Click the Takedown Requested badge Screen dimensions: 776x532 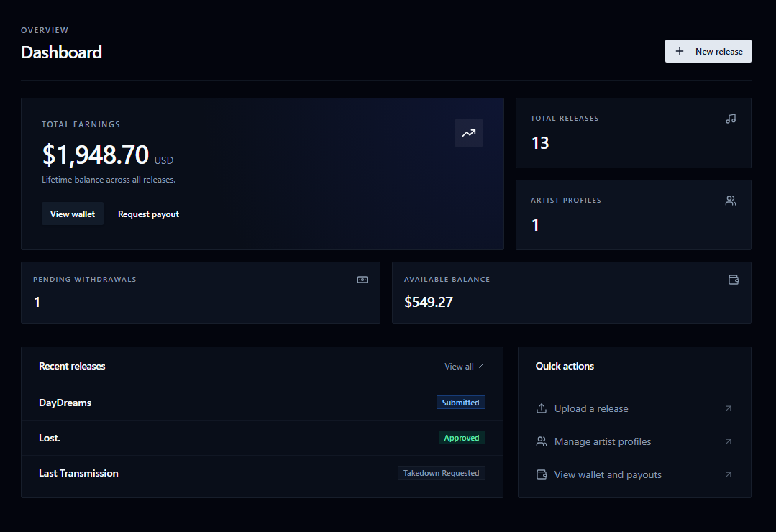coord(442,472)
